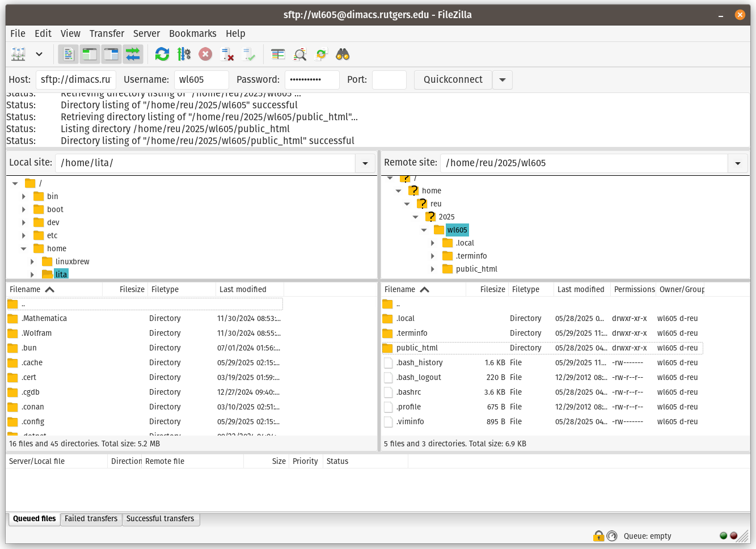The image size is (756, 549).
Task: Select the local boot folder
Action: point(55,209)
